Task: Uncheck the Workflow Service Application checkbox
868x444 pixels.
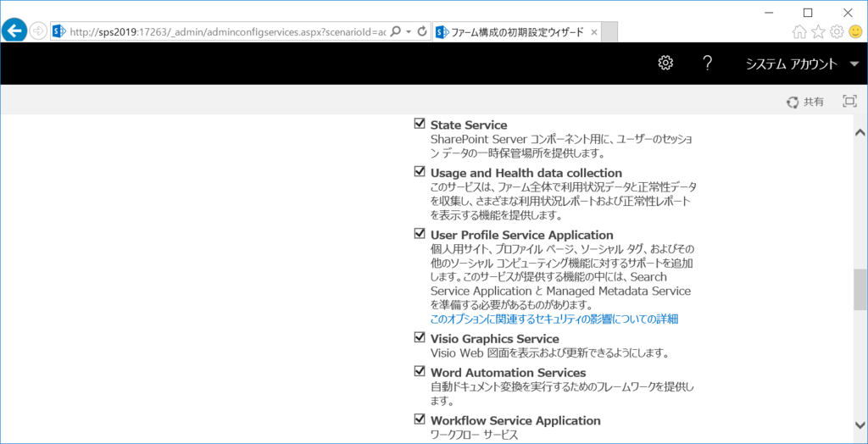Action: [420, 419]
